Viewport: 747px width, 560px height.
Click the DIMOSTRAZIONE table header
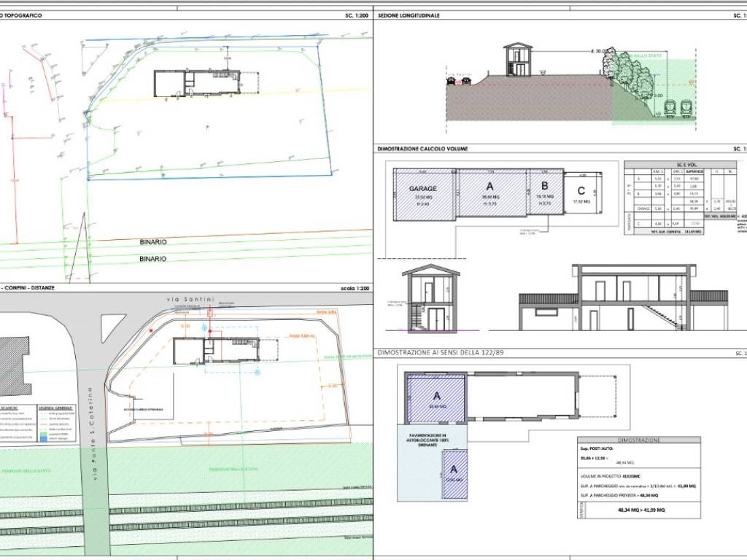point(638,440)
